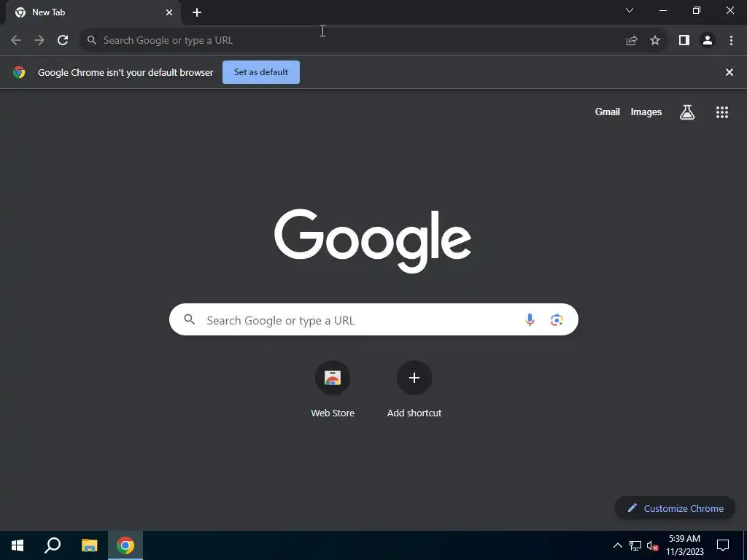Open the taskbar clock and date

coord(684,545)
